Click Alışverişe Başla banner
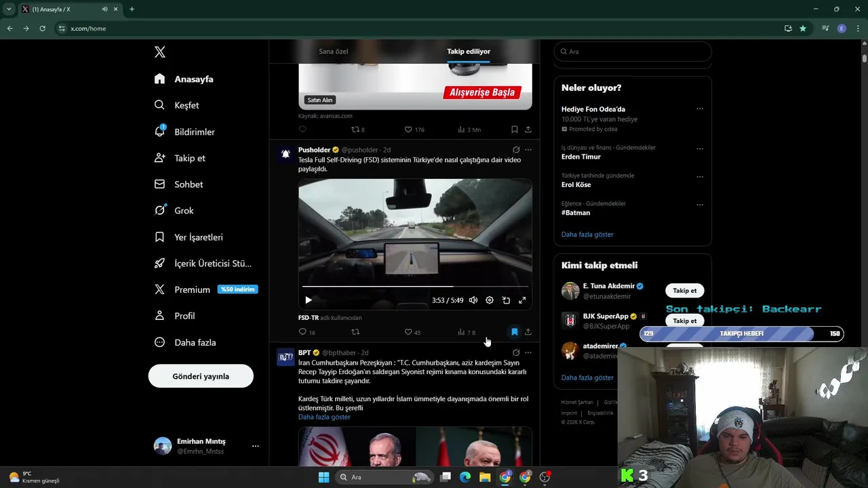868x488 pixels. tap(483, 92)
